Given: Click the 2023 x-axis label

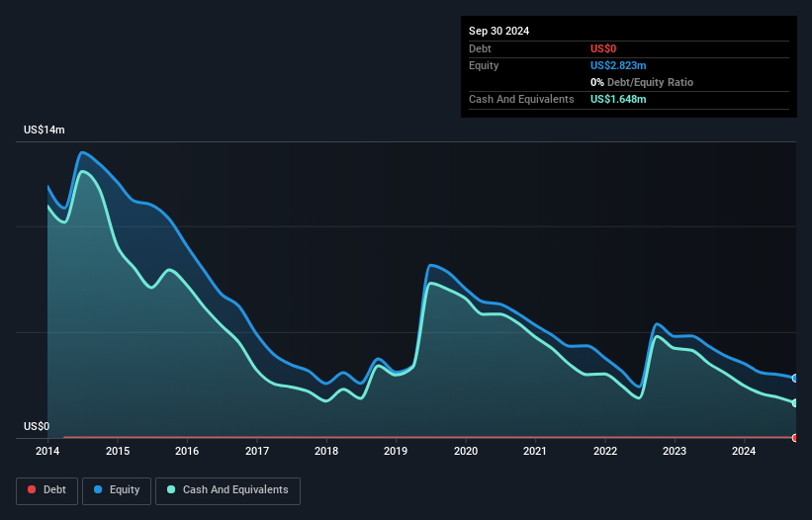Looking at the screenshot, I should [x=675, y=451].
